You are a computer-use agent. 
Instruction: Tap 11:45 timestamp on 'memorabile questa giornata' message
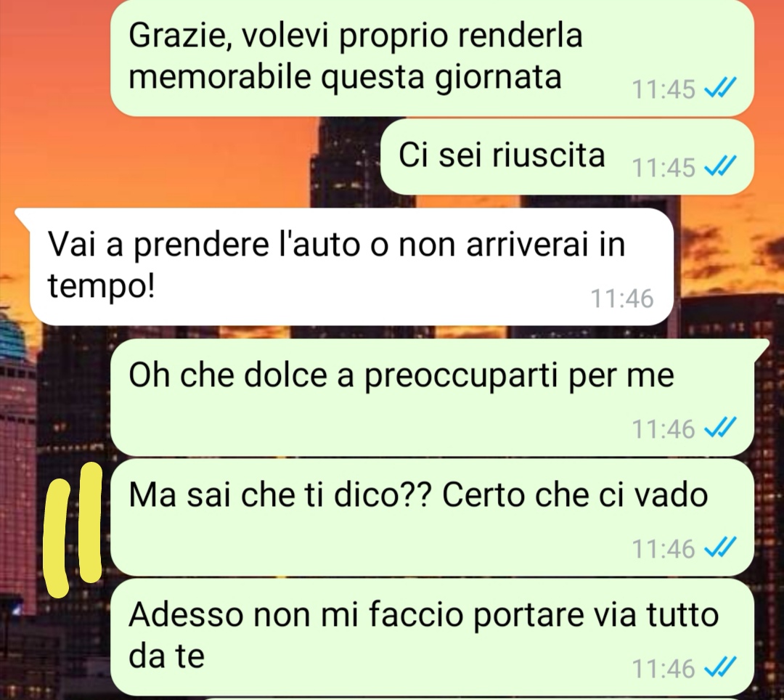coord(663,89)
